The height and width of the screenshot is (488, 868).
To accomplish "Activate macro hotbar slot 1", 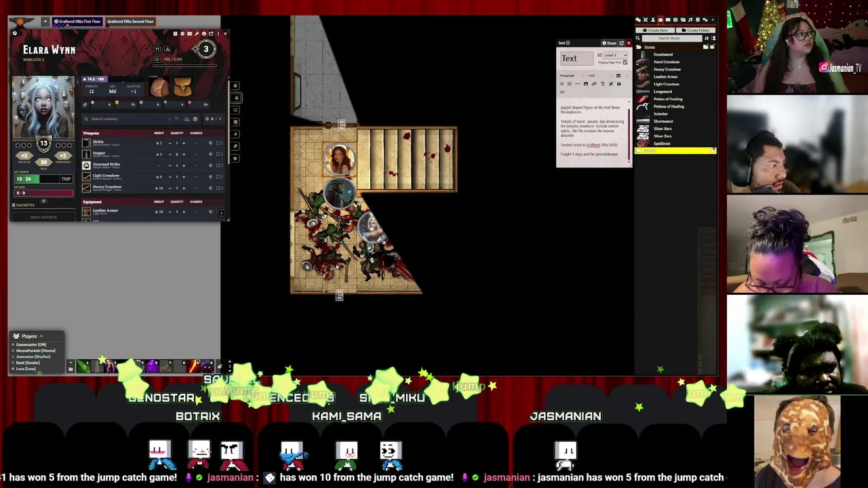I will (83, 367).
